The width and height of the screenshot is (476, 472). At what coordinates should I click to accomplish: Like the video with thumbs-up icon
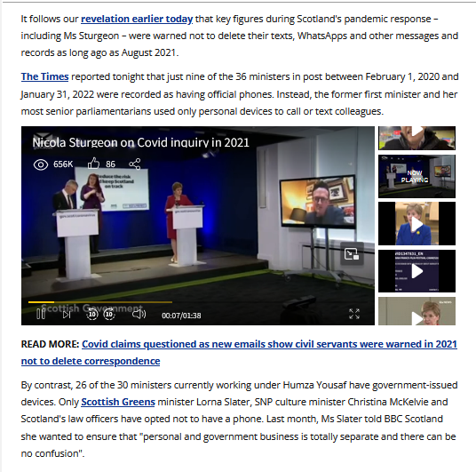tap(93, 164)
